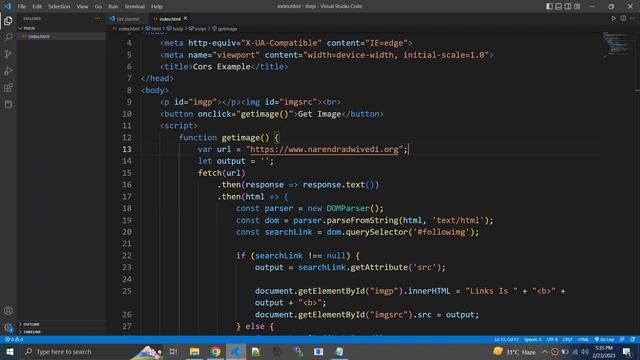Screen dimensions: 640x360
Task: Open the Windows notification center
Action: point(627,351)
